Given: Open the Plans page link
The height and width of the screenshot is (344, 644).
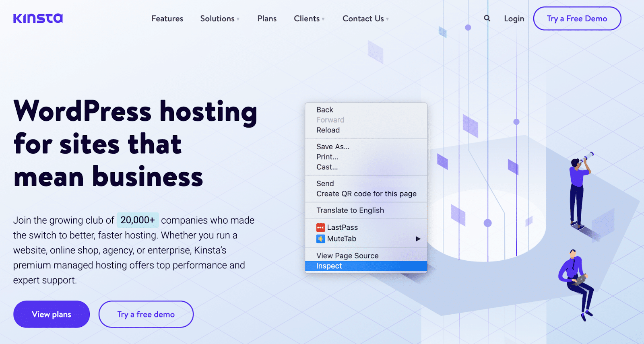Looking at the screenshot, I should (x=267, y=19).
